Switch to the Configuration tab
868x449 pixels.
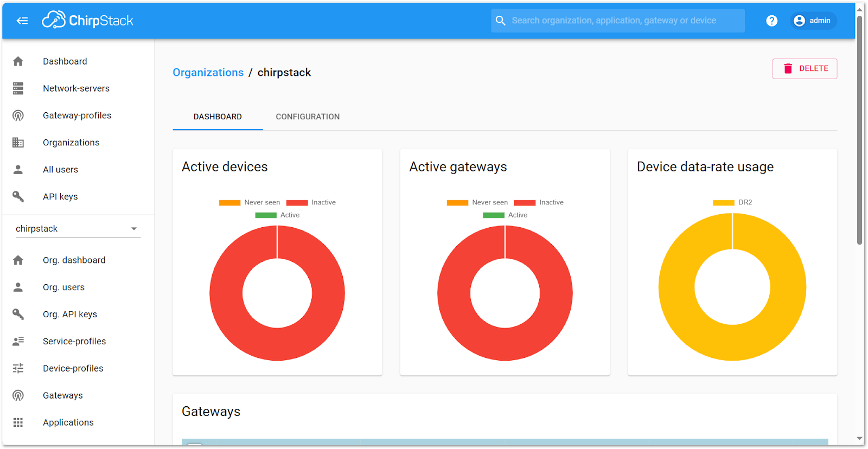(308, 117)
